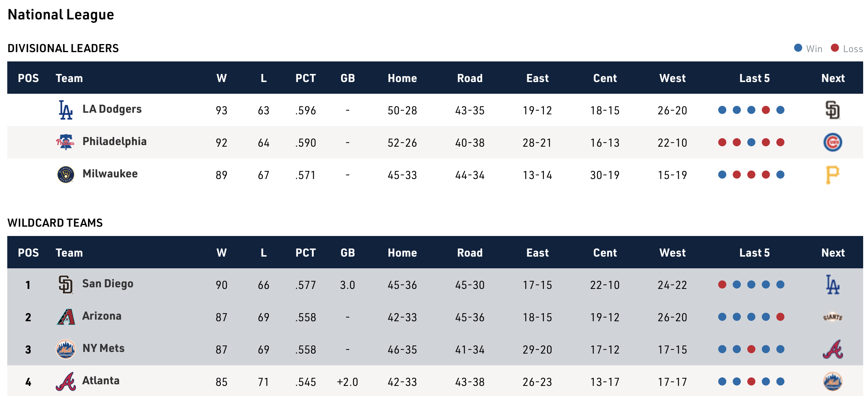This screenshot has width=868, height=396.
Task: Sort standings by the GB column
Action: pyautogui.click(x=348, y=78)
